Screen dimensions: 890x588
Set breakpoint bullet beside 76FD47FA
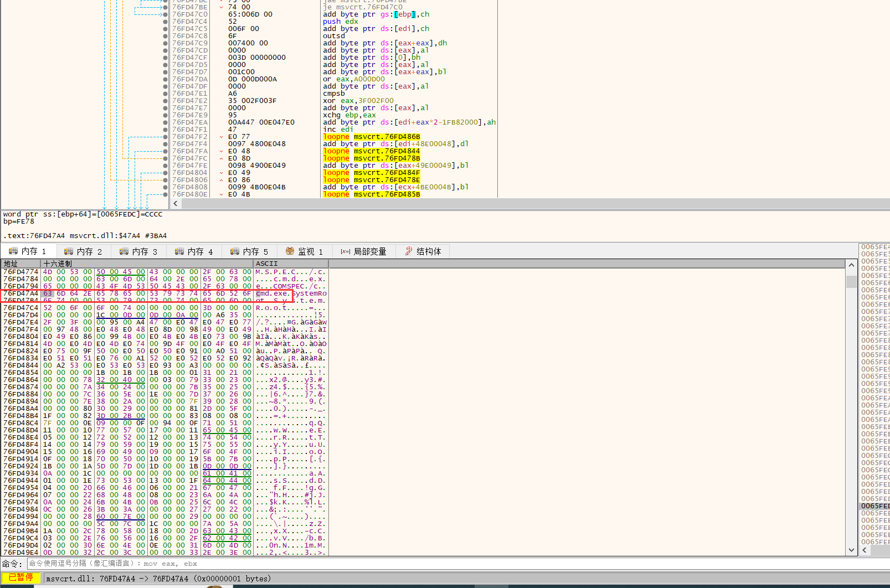pyautogui.click(x=165, y=151)
